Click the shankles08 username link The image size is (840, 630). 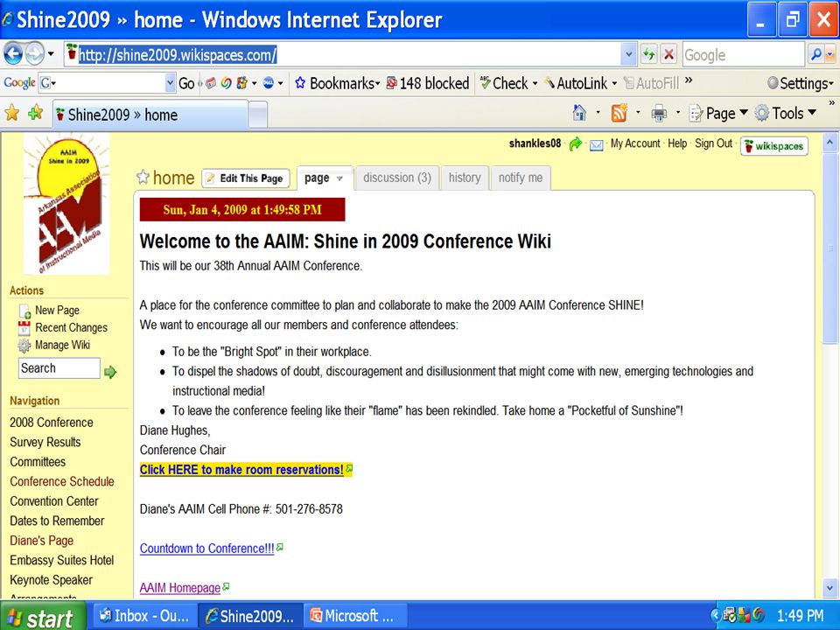click(x=535, y=143)
